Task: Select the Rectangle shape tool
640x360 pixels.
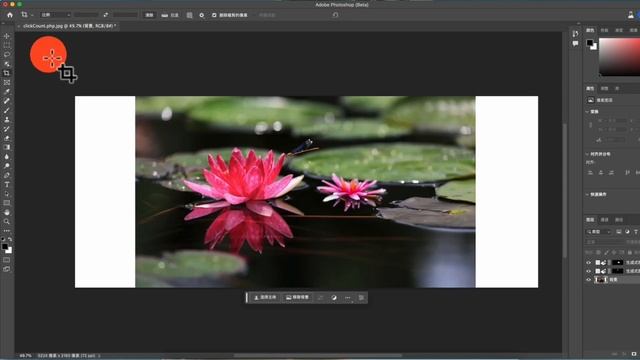Action: (x=7, y=203)
